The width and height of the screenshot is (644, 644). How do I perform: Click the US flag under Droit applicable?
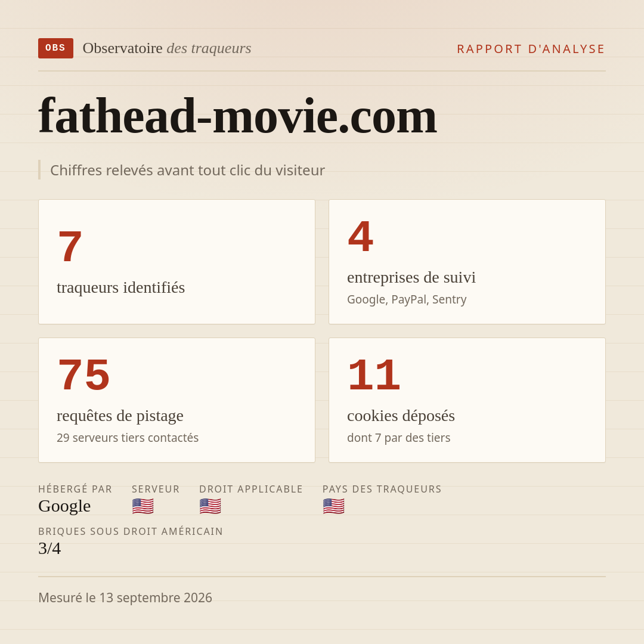[x=210, y=506]
